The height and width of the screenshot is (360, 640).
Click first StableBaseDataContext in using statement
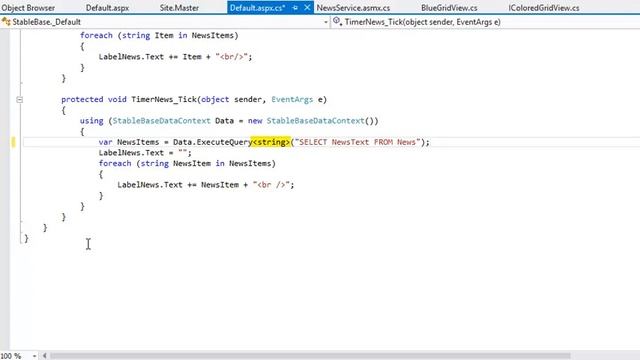(x=161, y=121)
